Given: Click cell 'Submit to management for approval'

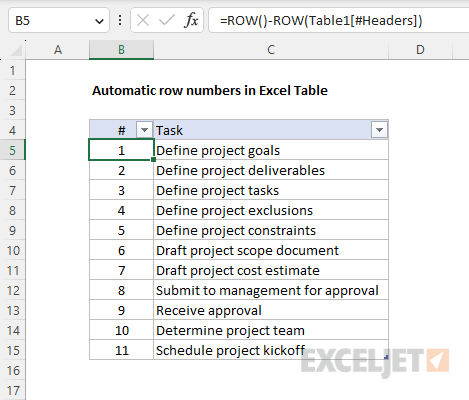Looking at the screenshot, I should [x=271, y=290].
